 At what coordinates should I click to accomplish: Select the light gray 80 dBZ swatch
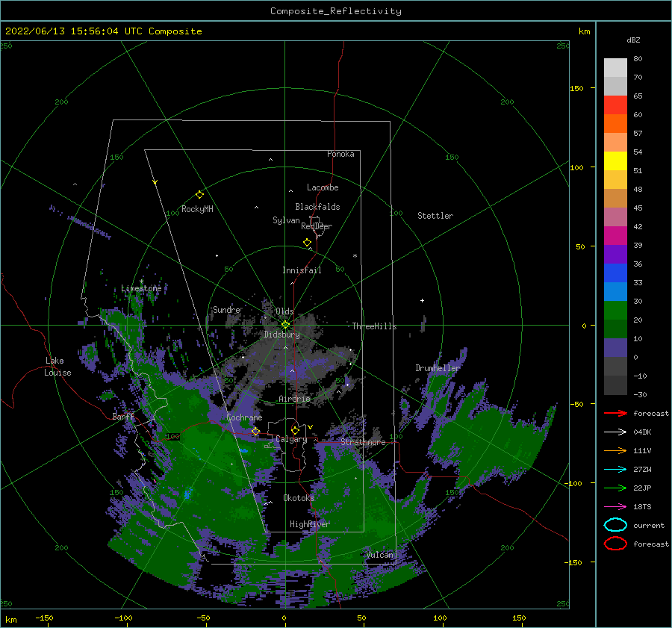615,68
